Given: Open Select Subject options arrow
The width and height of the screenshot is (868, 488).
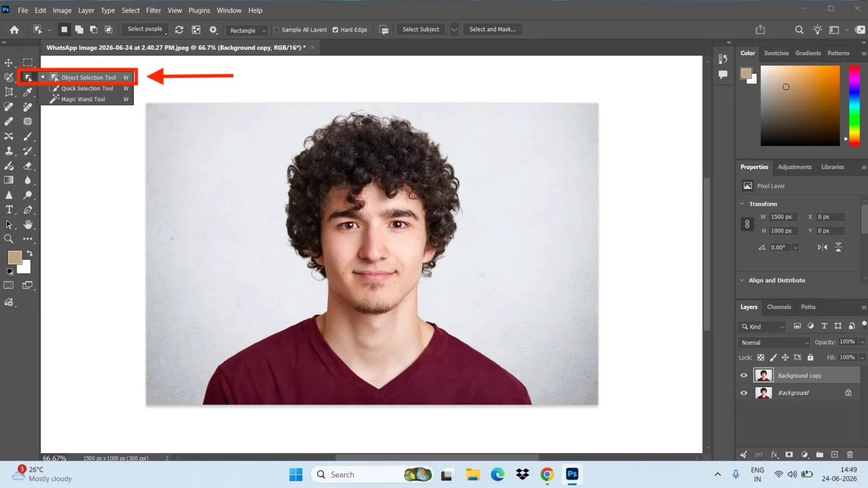Looking at the screenshot, I should (454, 30).
